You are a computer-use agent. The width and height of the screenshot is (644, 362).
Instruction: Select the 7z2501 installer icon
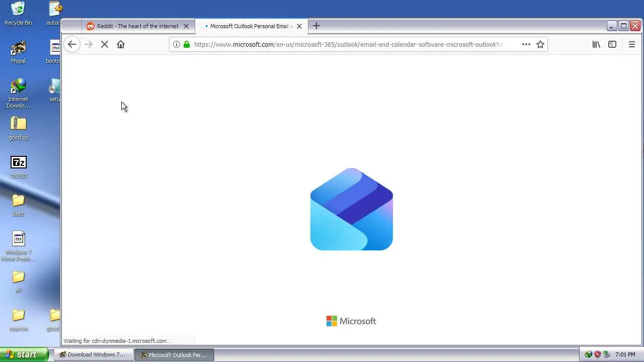18,167
